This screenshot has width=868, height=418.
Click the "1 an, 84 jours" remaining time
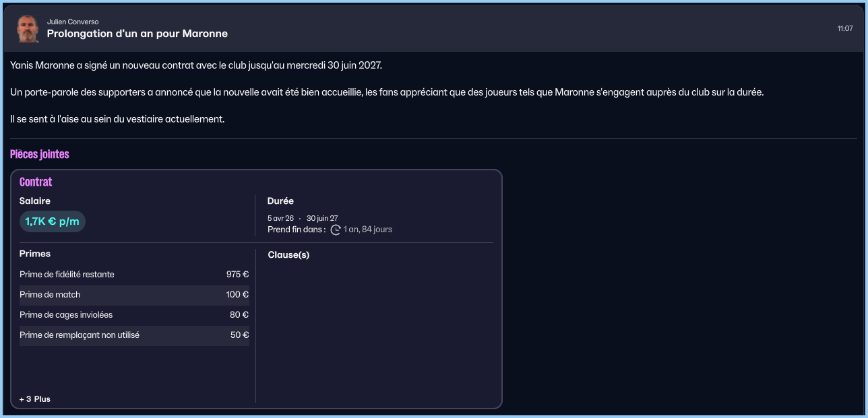click(x=367, y=230)
